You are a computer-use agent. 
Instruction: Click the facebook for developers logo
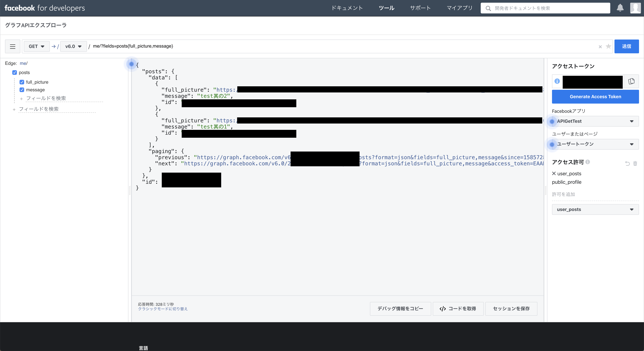pyautogui.click(x=45, y=8)
